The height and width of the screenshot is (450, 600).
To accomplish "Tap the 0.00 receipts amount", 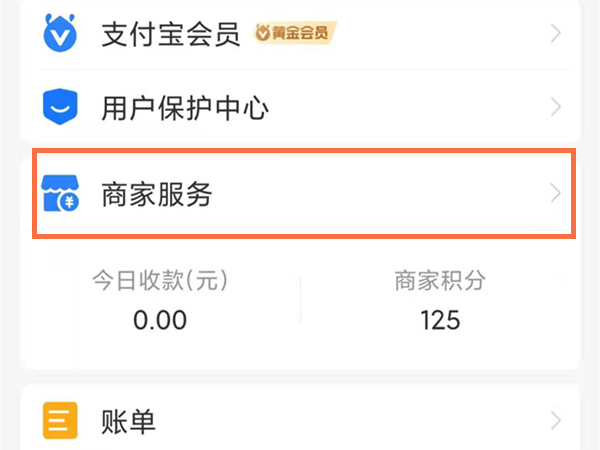I will 160,320.
